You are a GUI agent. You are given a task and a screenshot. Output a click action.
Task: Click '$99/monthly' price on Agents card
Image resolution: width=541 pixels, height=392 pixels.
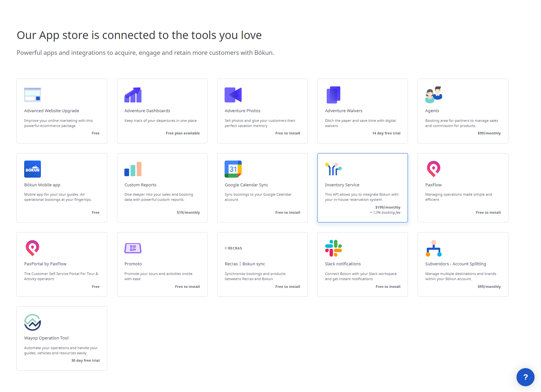489,133
